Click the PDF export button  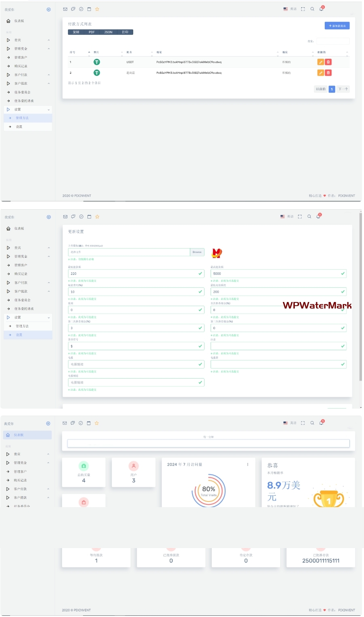92,32
